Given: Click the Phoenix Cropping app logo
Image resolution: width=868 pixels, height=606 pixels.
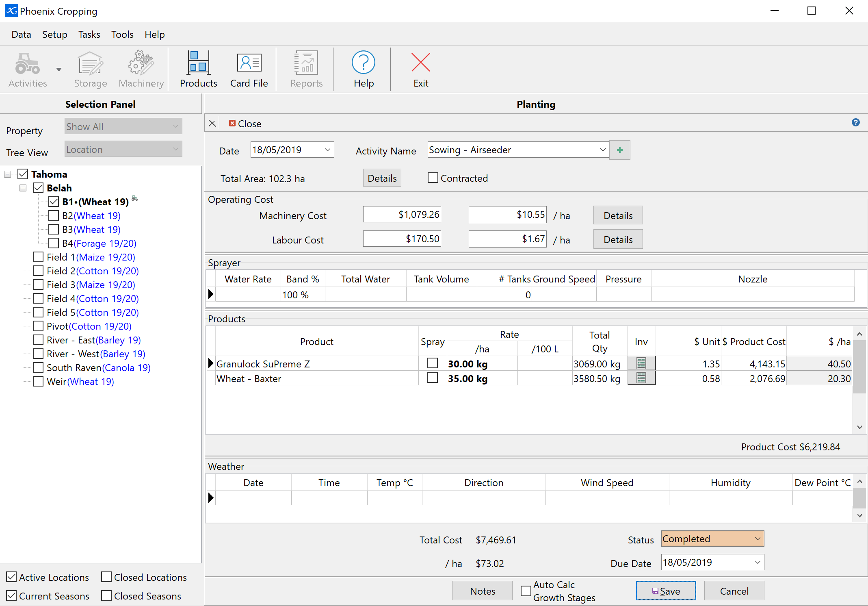Looking at the screenshot, I should [x=11, y=11].
